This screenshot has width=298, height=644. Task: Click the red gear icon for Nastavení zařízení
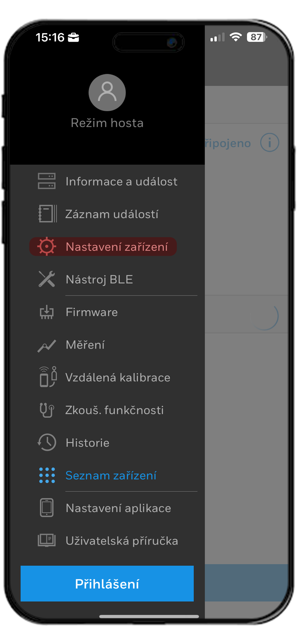(x=47, y=246)
